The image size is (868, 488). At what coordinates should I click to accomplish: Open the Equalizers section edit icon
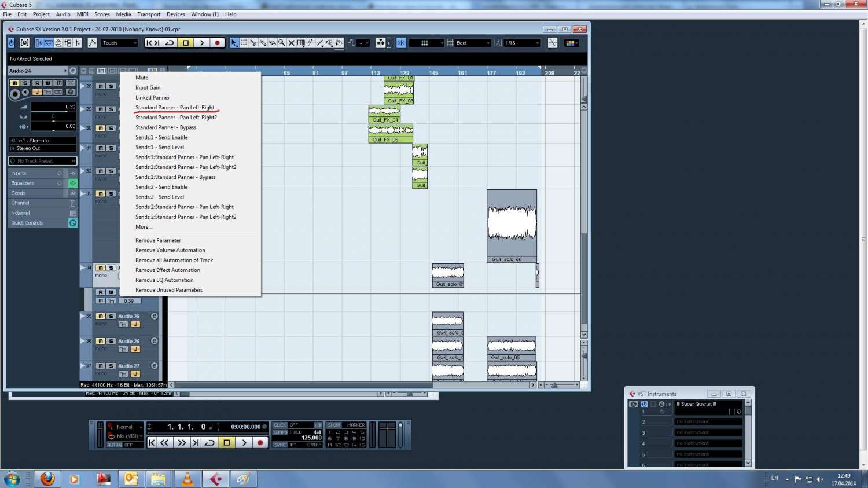pos(73,183)
